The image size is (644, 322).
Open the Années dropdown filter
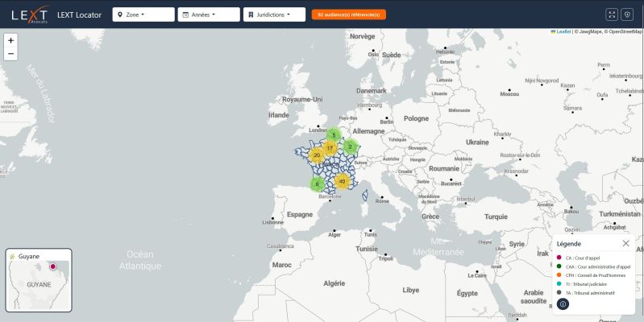tap(209, 14)
